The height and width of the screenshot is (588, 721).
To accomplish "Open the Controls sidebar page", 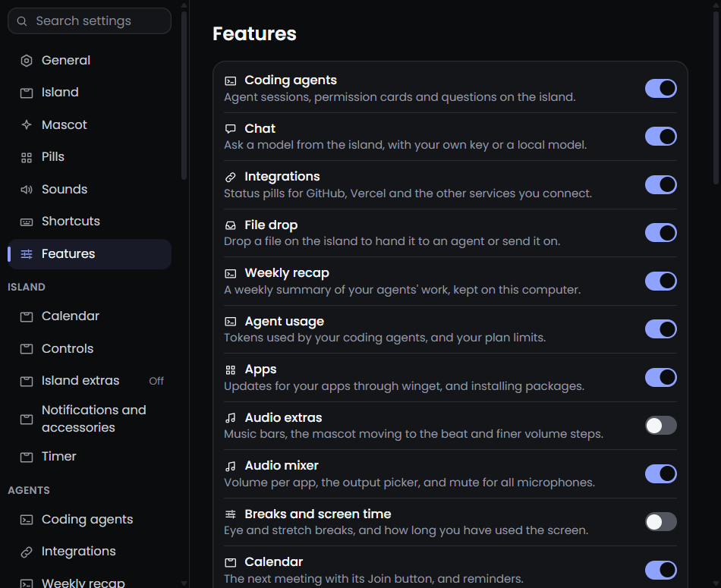I will click(x=90, y=349).
